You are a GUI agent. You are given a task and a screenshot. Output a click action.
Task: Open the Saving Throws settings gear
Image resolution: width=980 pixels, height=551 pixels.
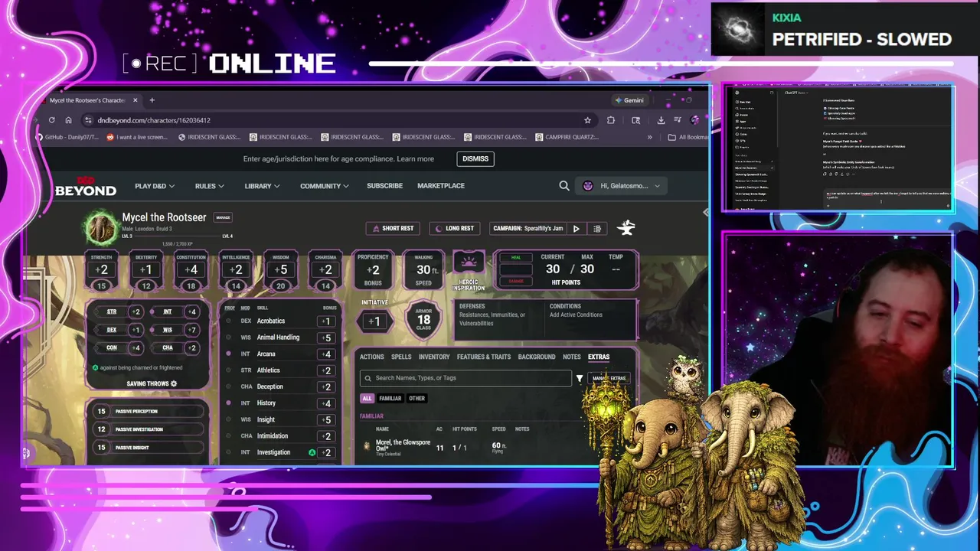pos(174,383)
